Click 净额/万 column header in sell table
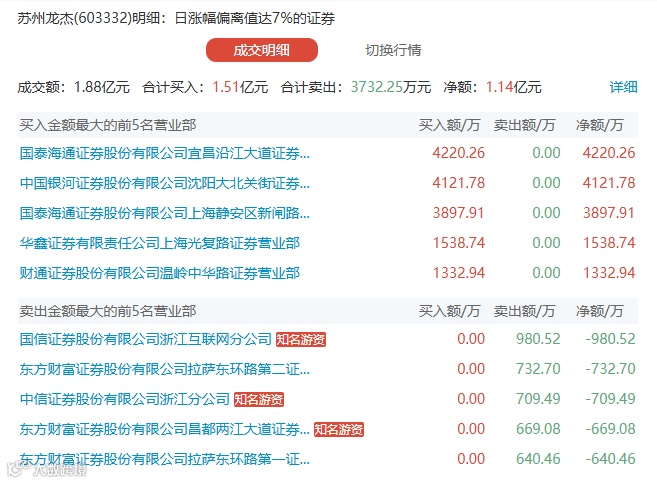657x483 pixels. [600, 311]
